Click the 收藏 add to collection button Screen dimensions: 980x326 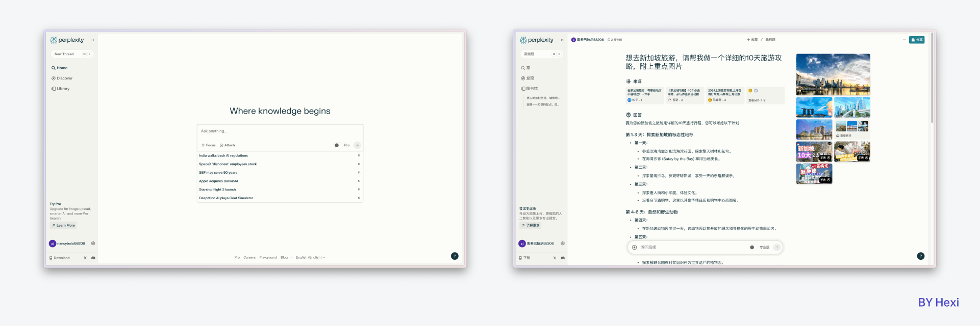pyautogui.click(x=752, y=40)
